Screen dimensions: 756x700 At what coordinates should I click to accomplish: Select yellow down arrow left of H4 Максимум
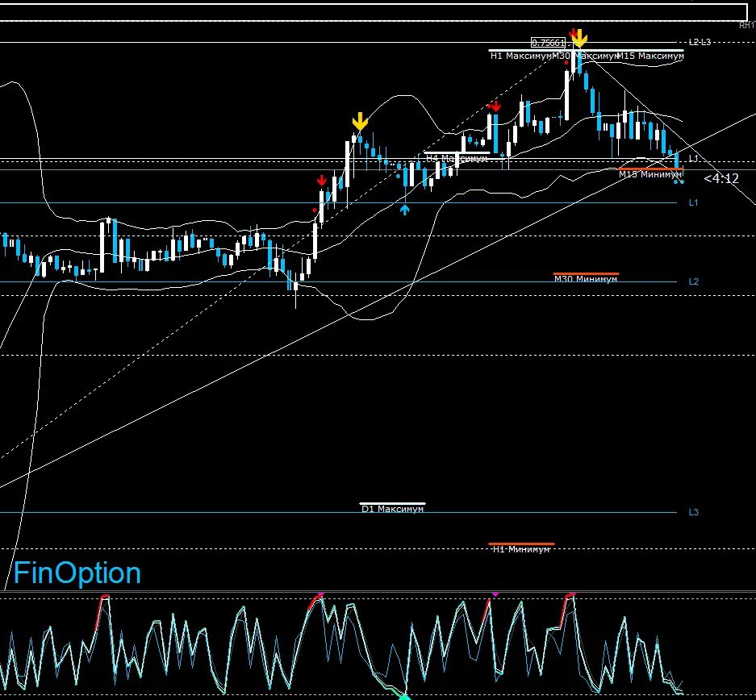360,122
